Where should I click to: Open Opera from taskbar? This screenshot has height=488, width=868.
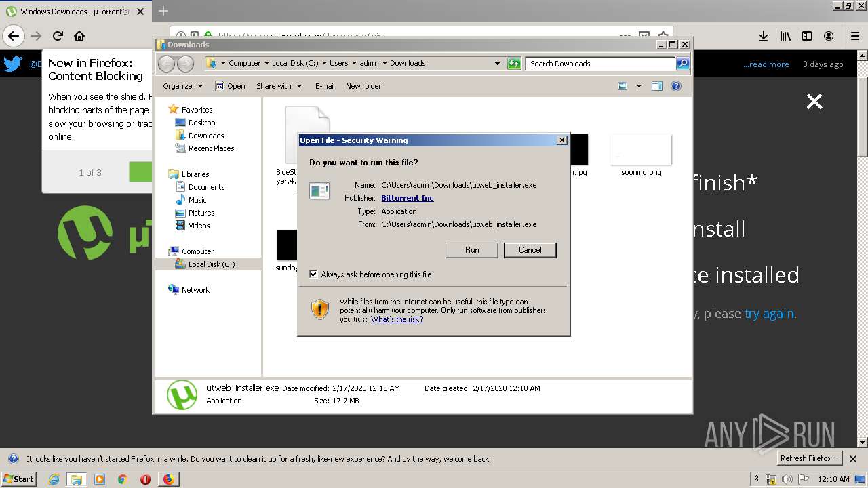click(145, 479)
